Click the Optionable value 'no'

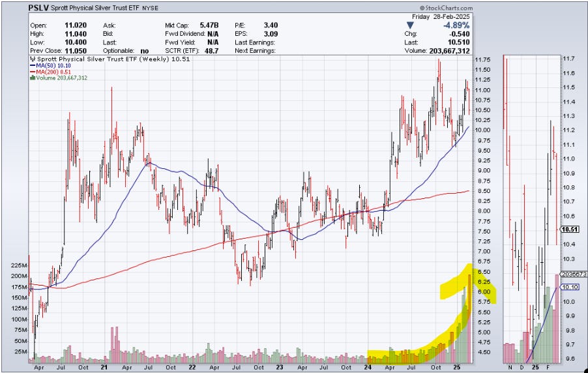(144, 51)
